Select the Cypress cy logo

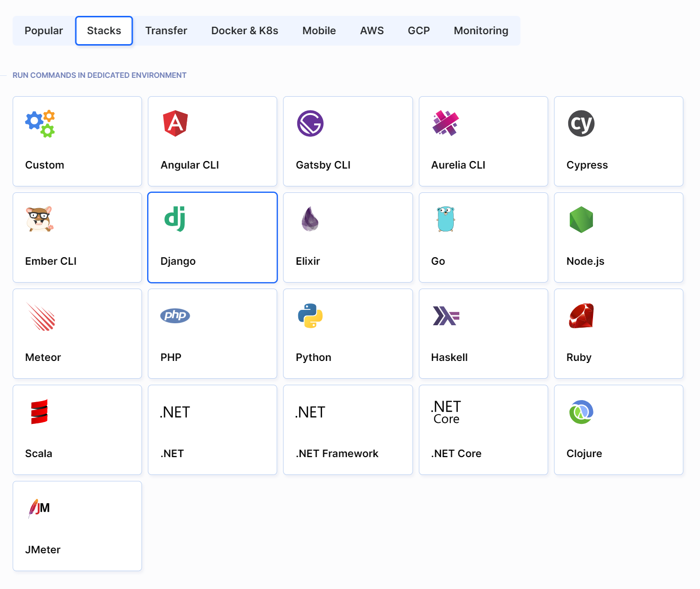(x=581, y=123)
